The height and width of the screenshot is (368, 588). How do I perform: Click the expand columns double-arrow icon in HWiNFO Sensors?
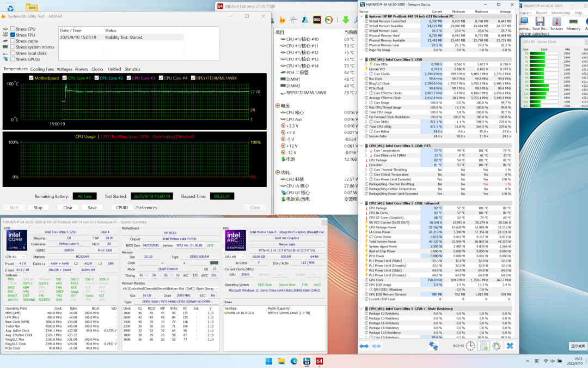pos(364,346)
